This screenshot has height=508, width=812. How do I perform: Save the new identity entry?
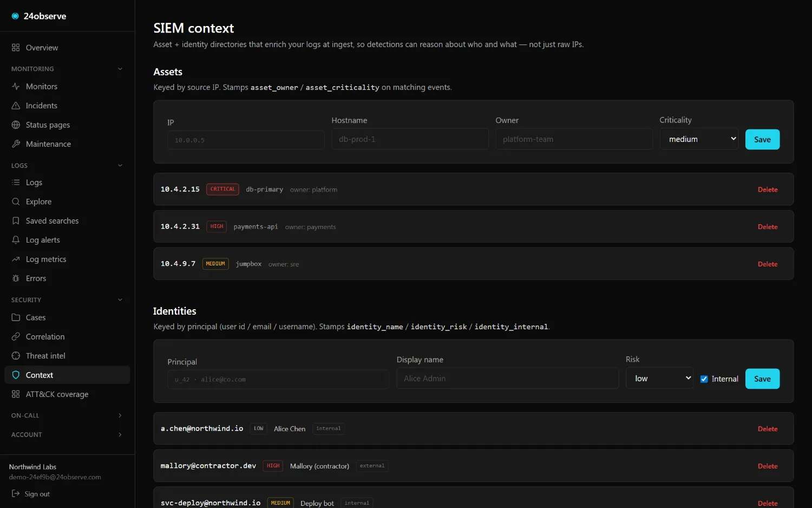tap(762, 379)
